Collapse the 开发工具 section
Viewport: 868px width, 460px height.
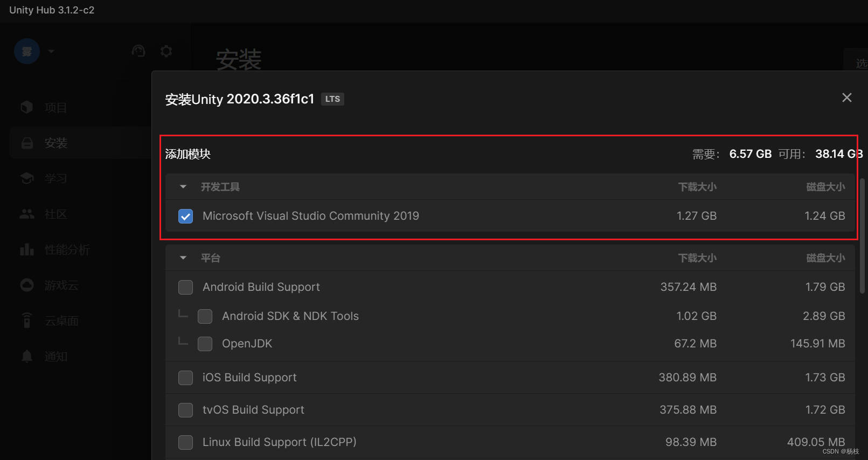(183, 187)
